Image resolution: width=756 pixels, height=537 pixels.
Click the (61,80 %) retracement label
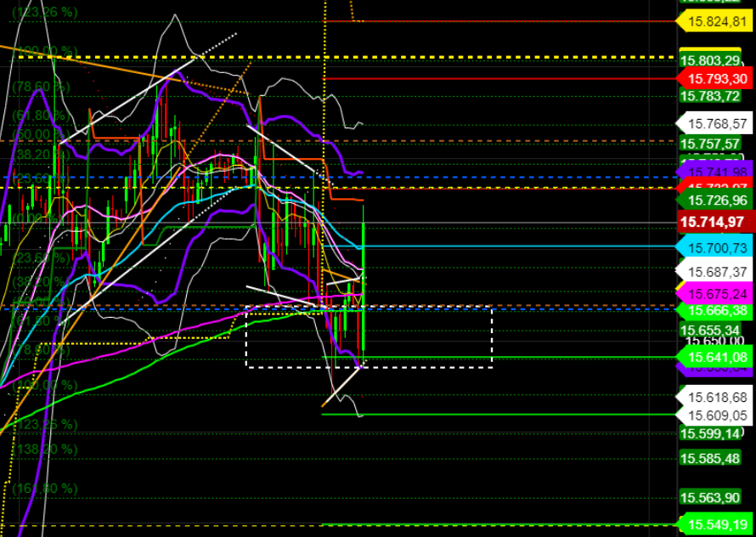(x=40, y=114)
